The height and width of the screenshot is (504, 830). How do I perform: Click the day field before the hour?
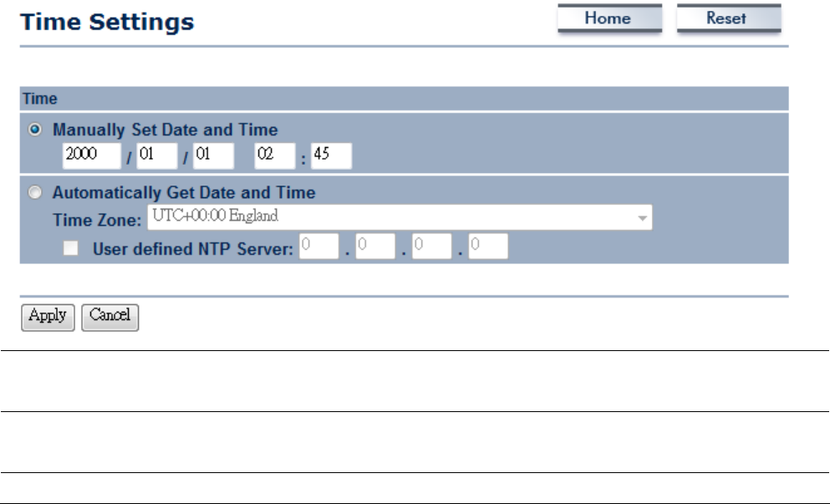point(213,155)
